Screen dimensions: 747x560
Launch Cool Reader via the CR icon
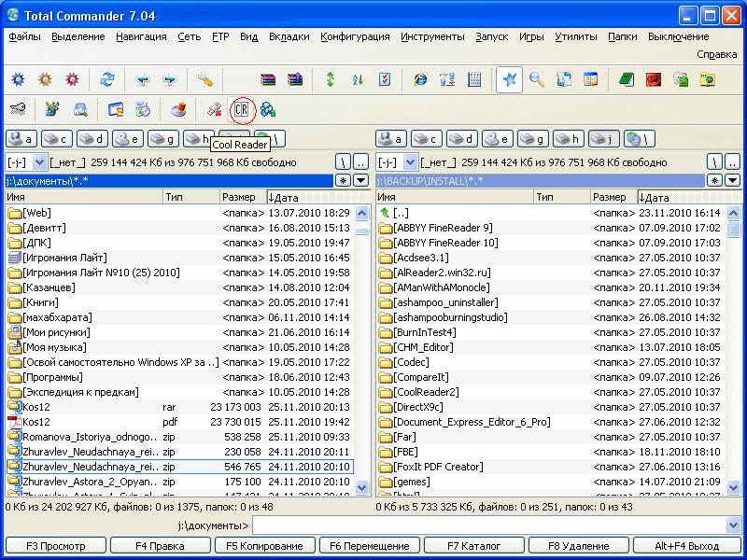pos(242,110)
